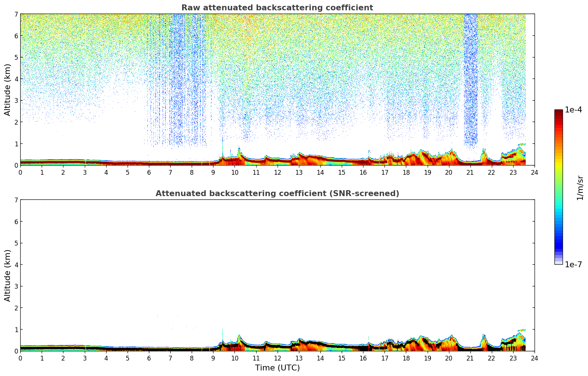
Task: Click the "Time (UTC)" x-axis label
Action: point(277,368)
